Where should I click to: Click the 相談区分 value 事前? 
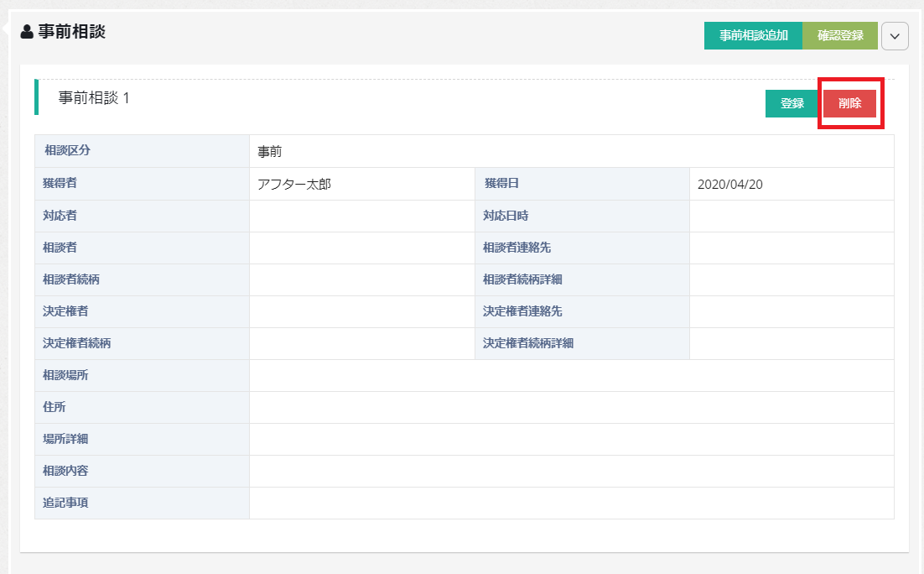pyautogui.click(x=270, y=152)
